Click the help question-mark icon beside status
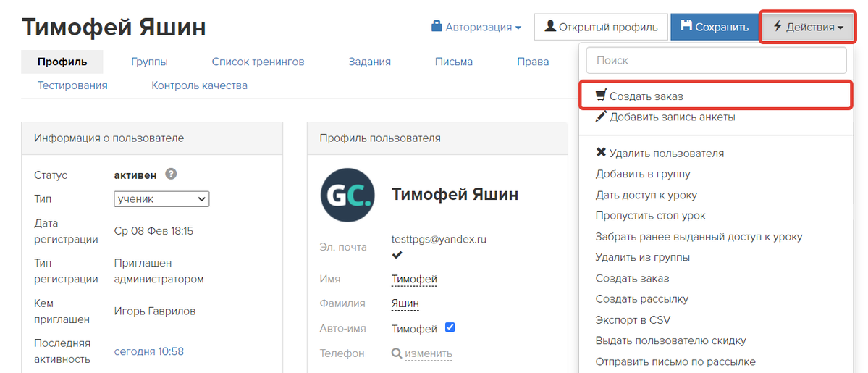 click(172, 174)
